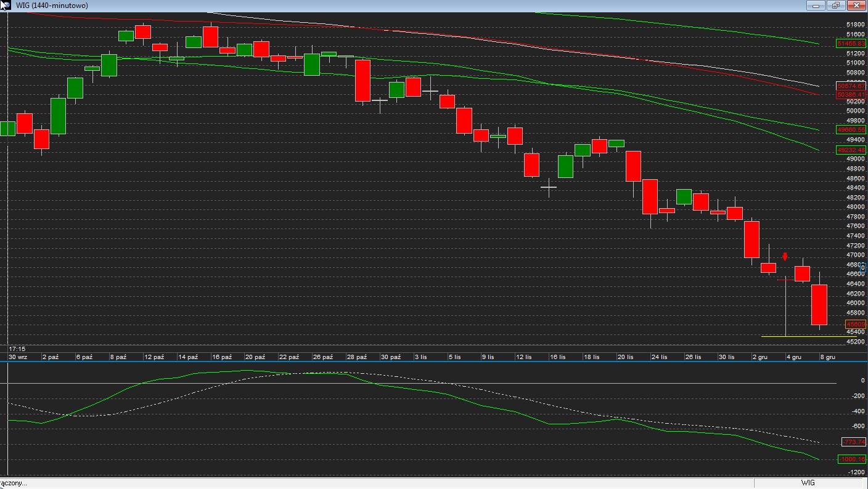Close the WIG chart window
This screenshot has width=868, height=489.
click(856, 6)
